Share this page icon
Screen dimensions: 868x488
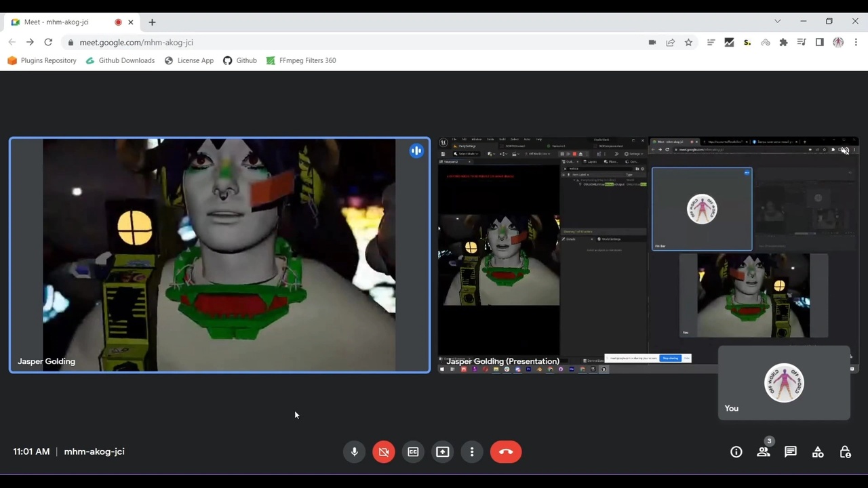[670, 42]
